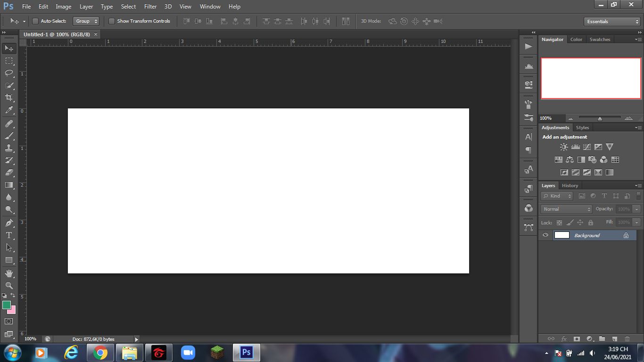Select the Eraser tool

pos(9,173)
